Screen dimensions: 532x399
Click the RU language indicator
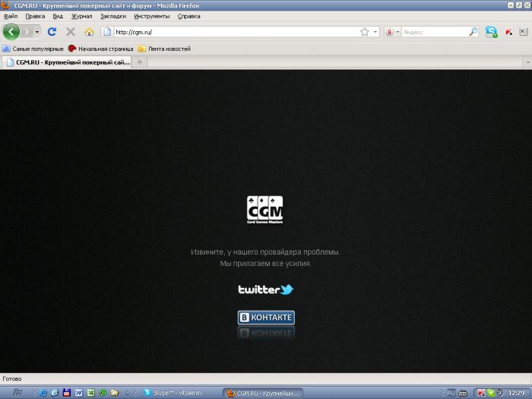451,393
